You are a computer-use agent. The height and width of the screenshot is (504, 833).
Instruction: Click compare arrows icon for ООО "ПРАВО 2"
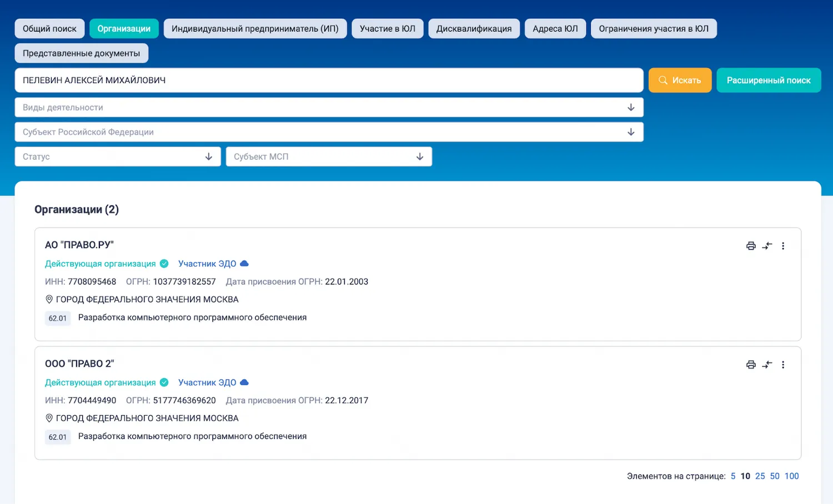pos(767,365)
